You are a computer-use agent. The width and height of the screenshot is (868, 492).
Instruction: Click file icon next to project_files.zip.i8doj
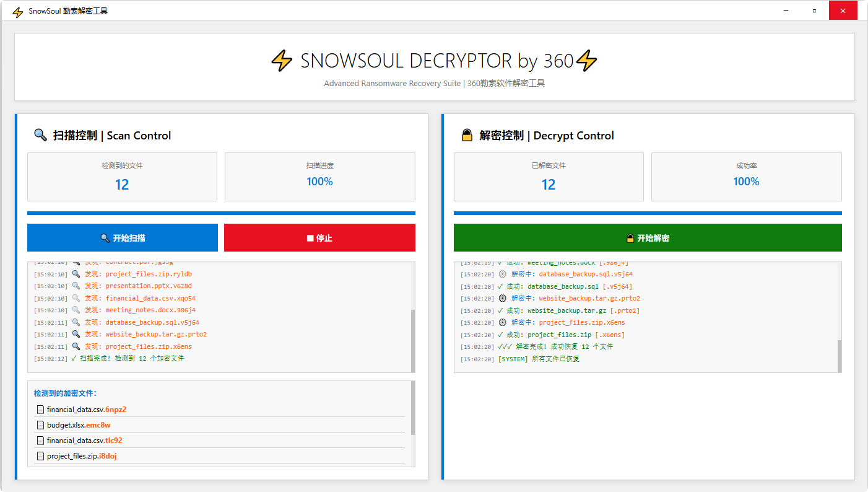click(x=40, y=456)
